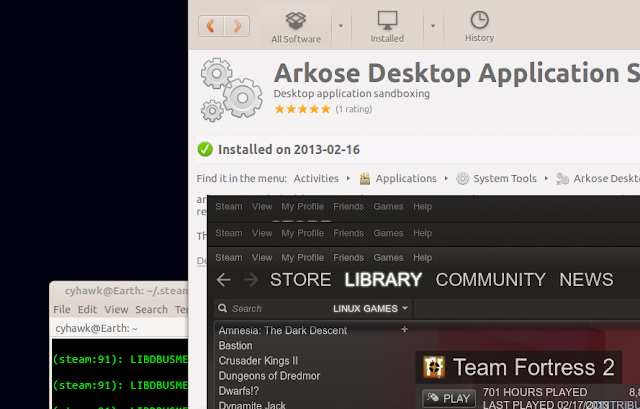Open Edit menu in the terminal window
The height and width of the screenshot is (409, 640).
[87, 309]
